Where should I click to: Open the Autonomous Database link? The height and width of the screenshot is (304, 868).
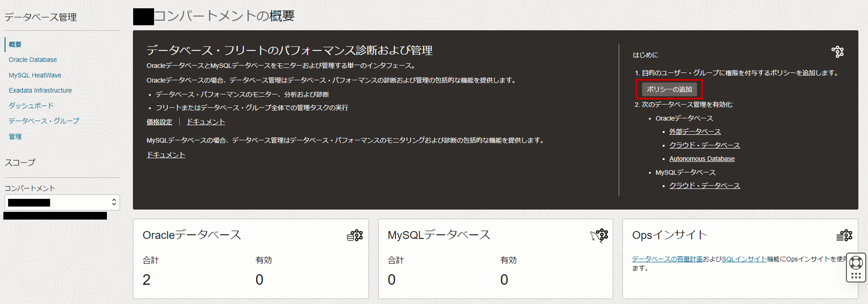[x=702, y=159]
